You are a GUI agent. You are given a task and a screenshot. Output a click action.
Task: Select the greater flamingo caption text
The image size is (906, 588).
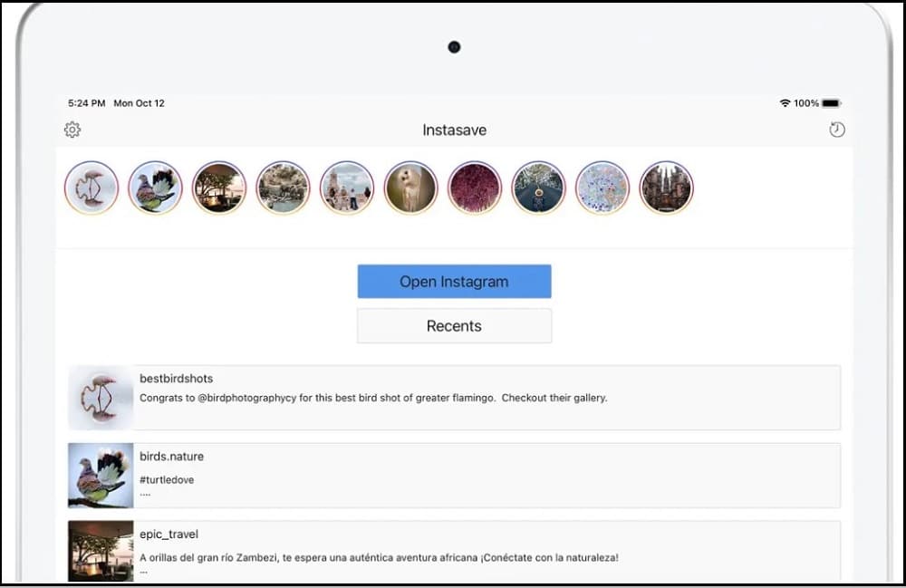[x=373, y=398]
